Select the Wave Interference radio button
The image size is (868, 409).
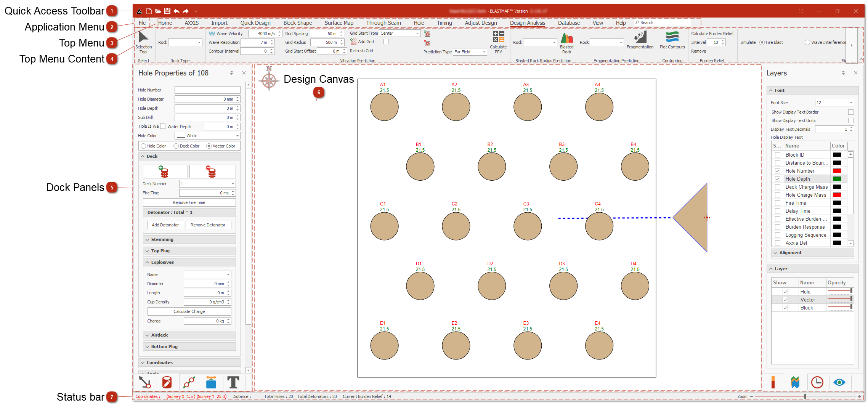tap(807, 42)
